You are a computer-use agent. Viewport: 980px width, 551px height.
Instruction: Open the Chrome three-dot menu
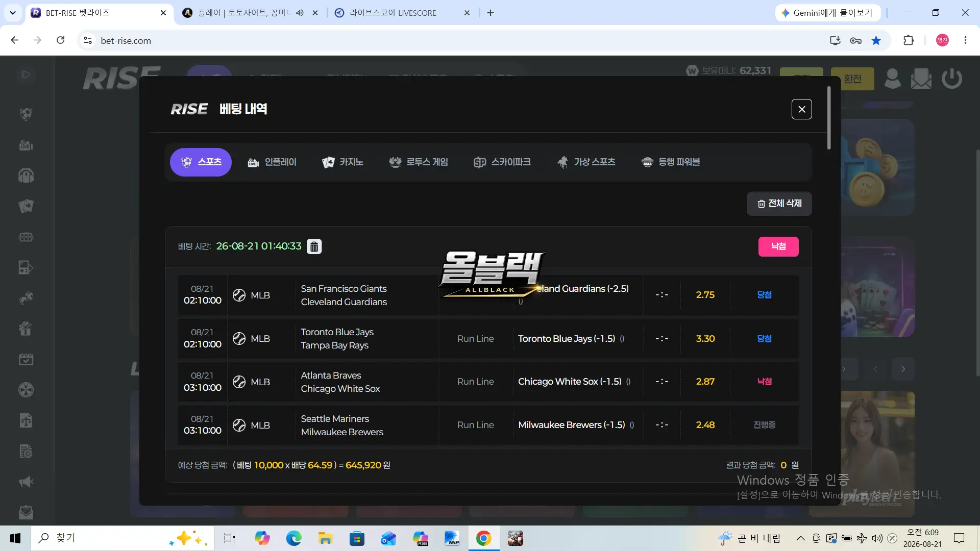965,40
